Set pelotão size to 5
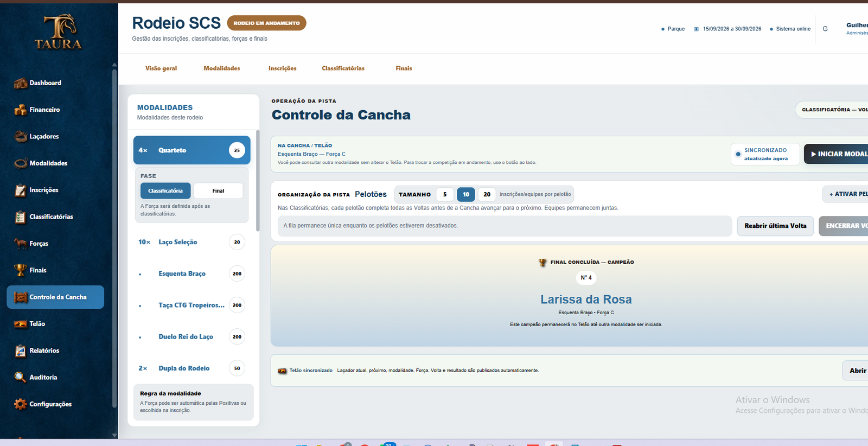Screen dimensions: 868x446 [445, 194]
